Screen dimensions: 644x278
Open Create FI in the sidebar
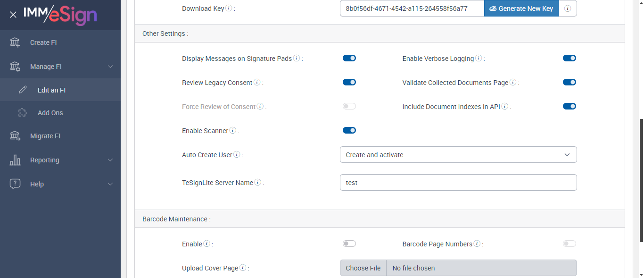[43, 42]
